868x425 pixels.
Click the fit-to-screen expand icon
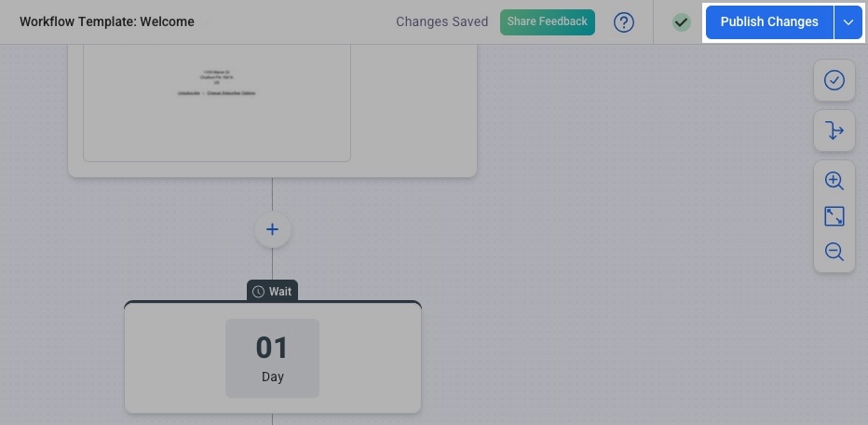(834, 216)
